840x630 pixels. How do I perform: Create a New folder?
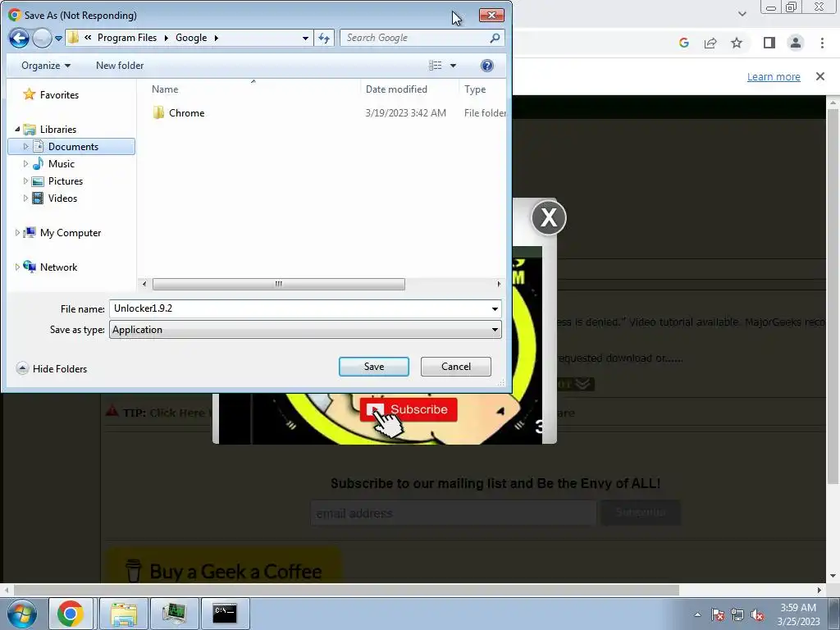pyautogui.click(x=120, y=66)
